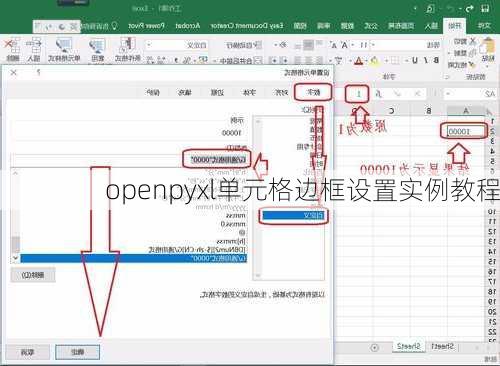This screenshot has height=366, width=500.
Task: Apply the yellow fill color bucket
Action: point(374,61)
